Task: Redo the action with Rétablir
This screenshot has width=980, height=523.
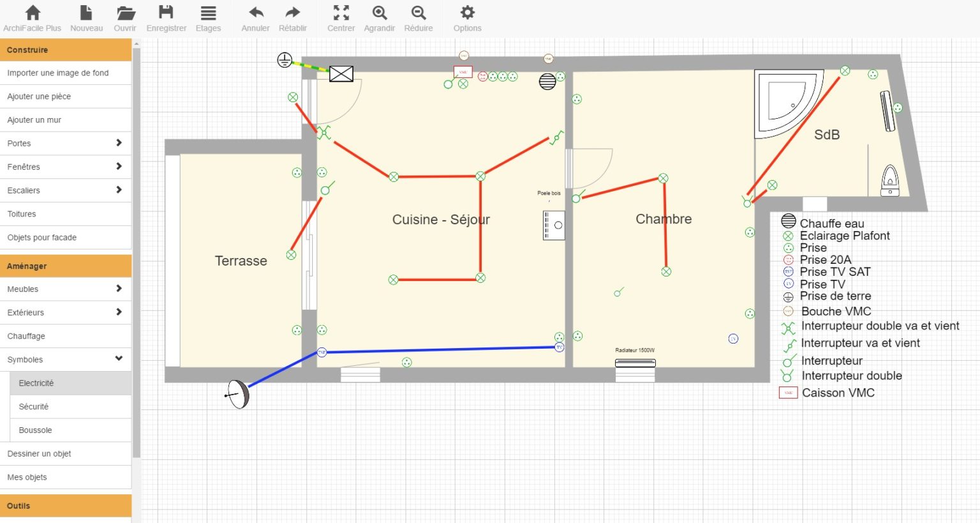Action: tap(292, 18)
